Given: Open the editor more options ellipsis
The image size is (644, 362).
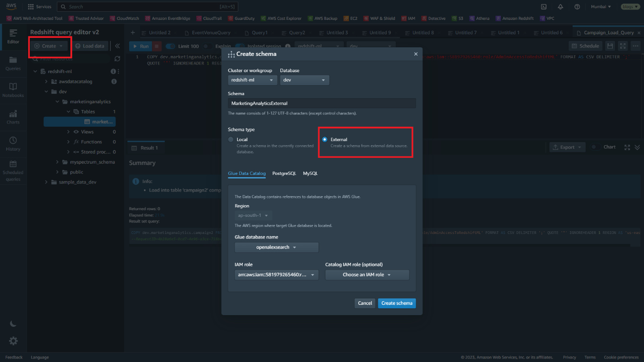Looking at the screenshot, I should pos(635,46).
